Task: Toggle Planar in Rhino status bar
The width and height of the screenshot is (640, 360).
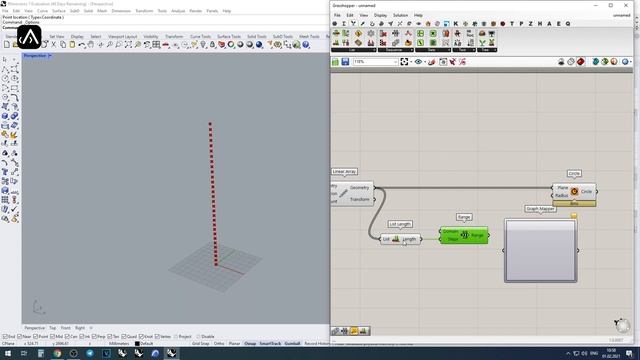Action: pyautogui.click(x=234, y=344)
